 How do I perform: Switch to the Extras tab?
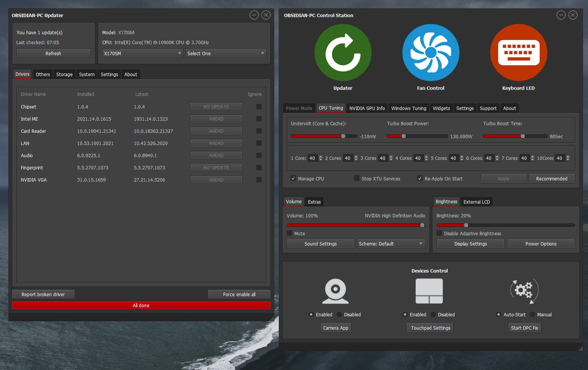pos(314,202)
